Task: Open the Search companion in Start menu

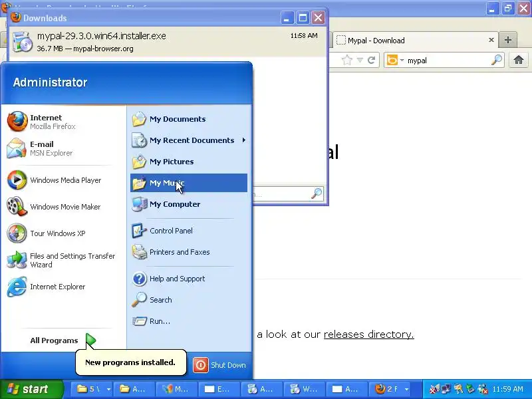Action: click(189, 300)
